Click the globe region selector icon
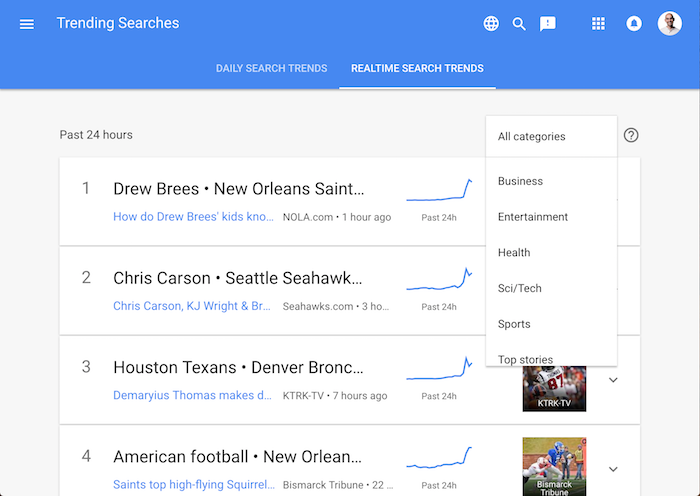Screen dimensions: 700x496 point(491,23)
